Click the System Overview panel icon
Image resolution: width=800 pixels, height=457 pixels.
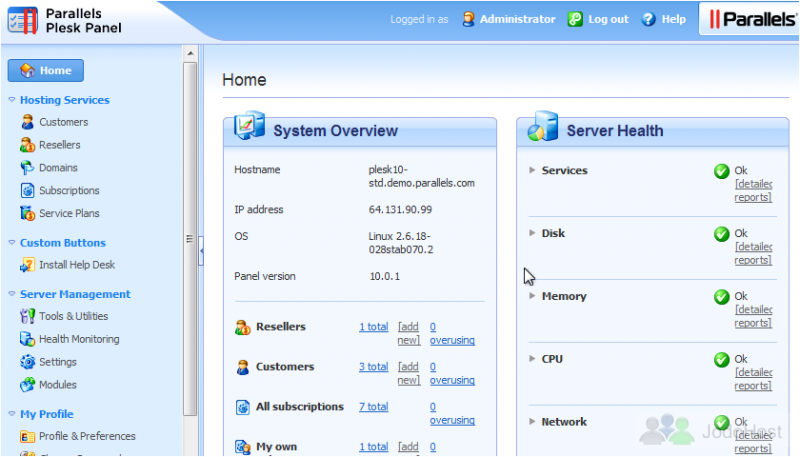coord(249,125)
